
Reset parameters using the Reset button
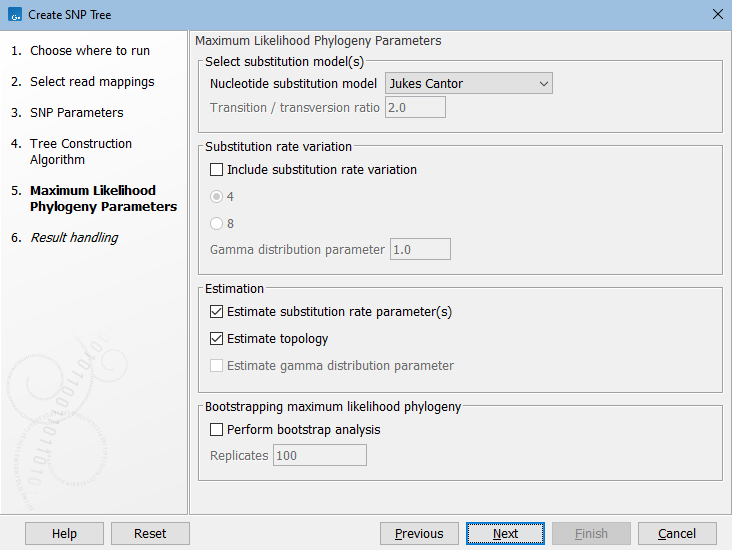150,534
